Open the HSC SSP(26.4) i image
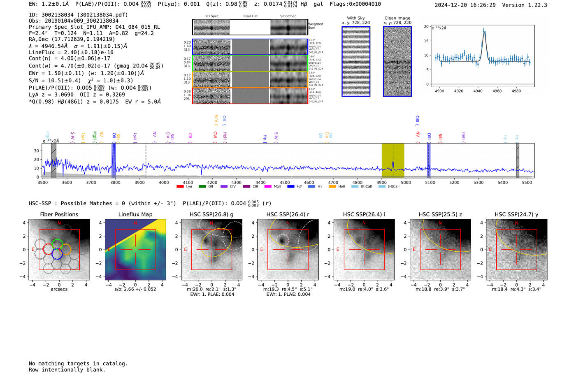Image resolution: width=576 pixels, height=392 pixels. pyautogui.click(x=364, y=249)
